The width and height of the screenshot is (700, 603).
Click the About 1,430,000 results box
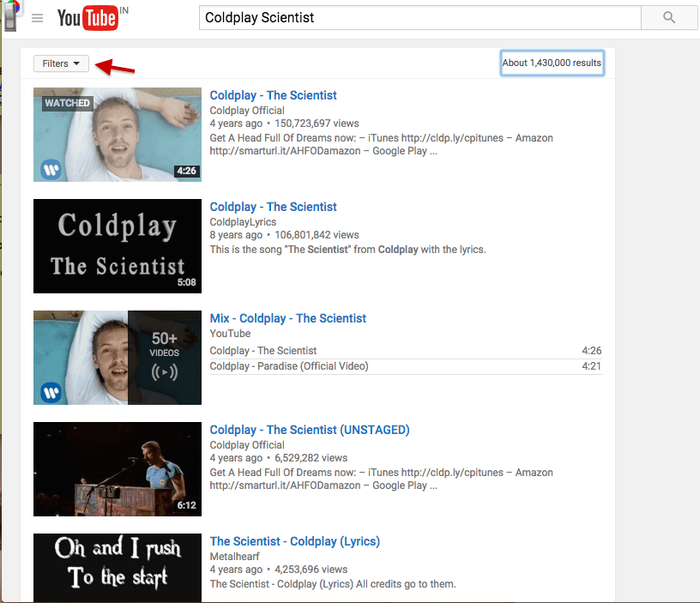click(x=552, y=63)
